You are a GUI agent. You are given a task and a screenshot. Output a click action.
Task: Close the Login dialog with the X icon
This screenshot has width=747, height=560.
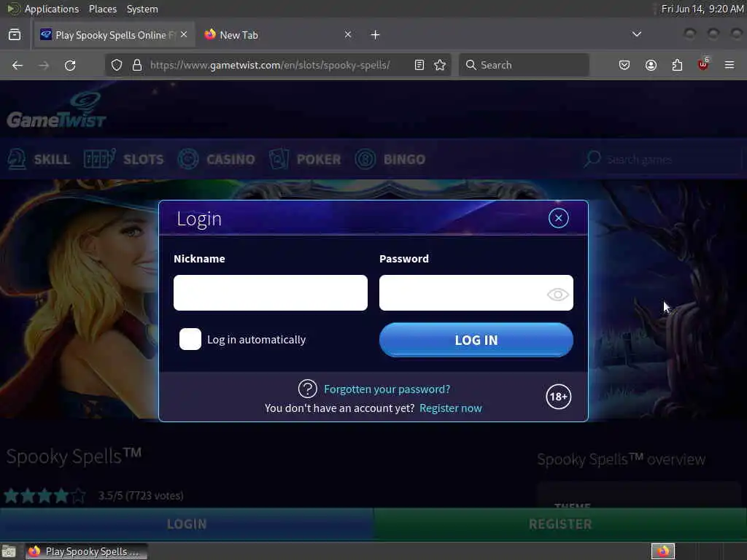[558, 218]
